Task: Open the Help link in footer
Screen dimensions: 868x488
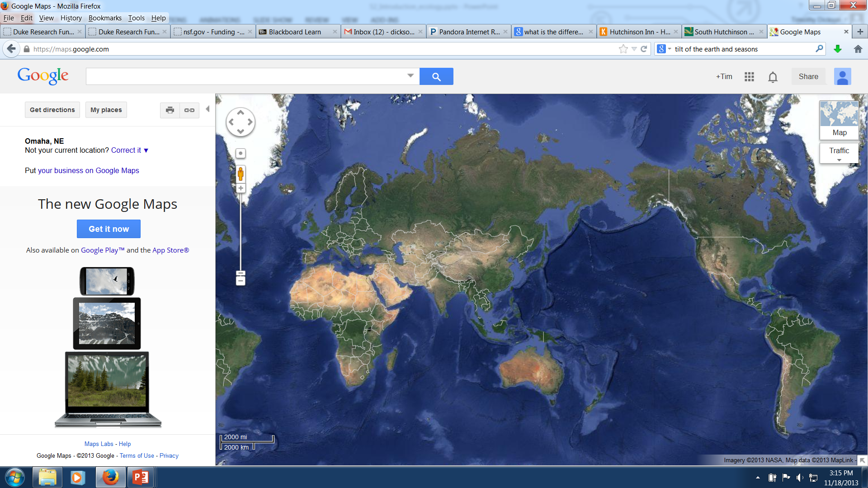Action: tap(125, 444)
